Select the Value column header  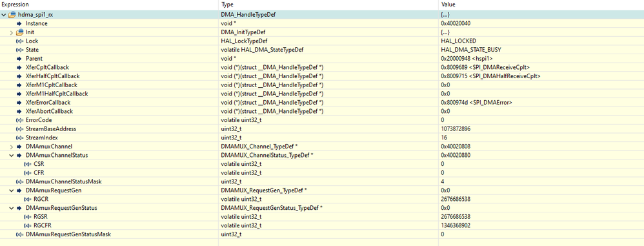point(541,5)
